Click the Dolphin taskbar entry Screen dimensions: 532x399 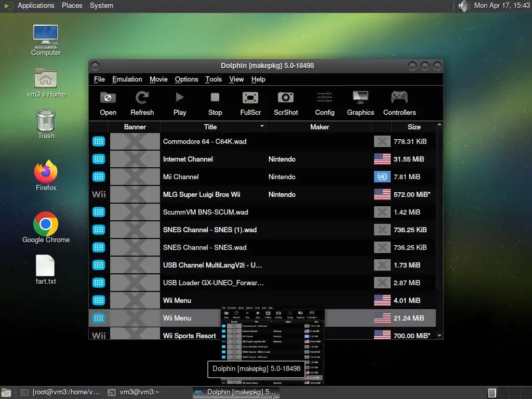236,392
